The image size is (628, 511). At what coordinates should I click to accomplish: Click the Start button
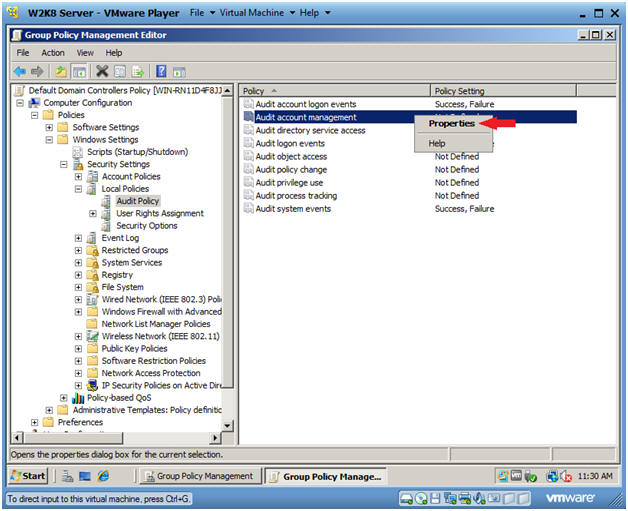[x=28, y=476]
